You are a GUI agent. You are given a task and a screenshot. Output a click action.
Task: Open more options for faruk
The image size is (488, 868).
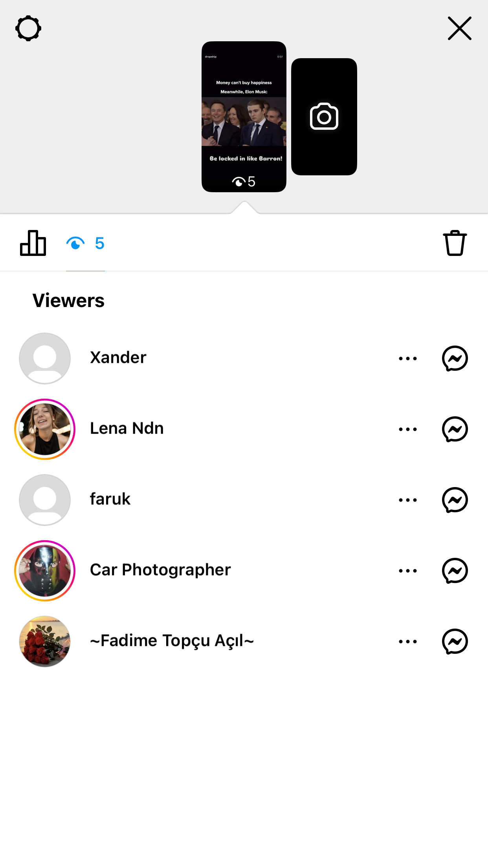[x=408, y=500]
